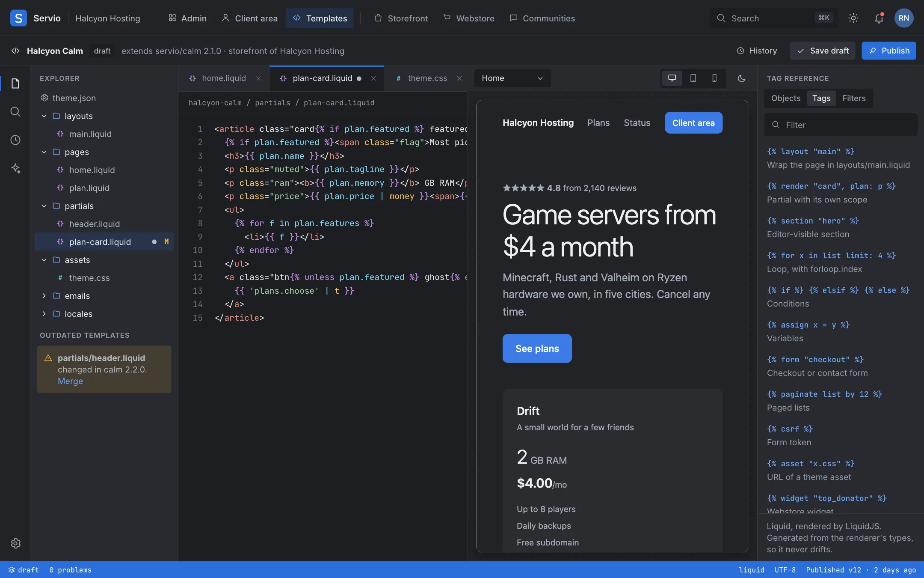Image resolution: width=924 pixels, height=578 pixels.
Task: Focus the tag reference Filter field
Action: 841,125
